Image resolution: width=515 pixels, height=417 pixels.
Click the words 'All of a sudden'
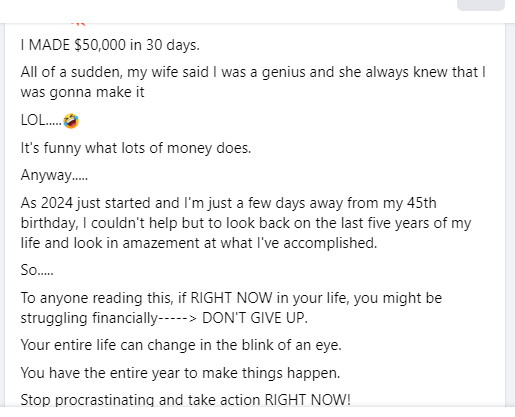[70, 72]
